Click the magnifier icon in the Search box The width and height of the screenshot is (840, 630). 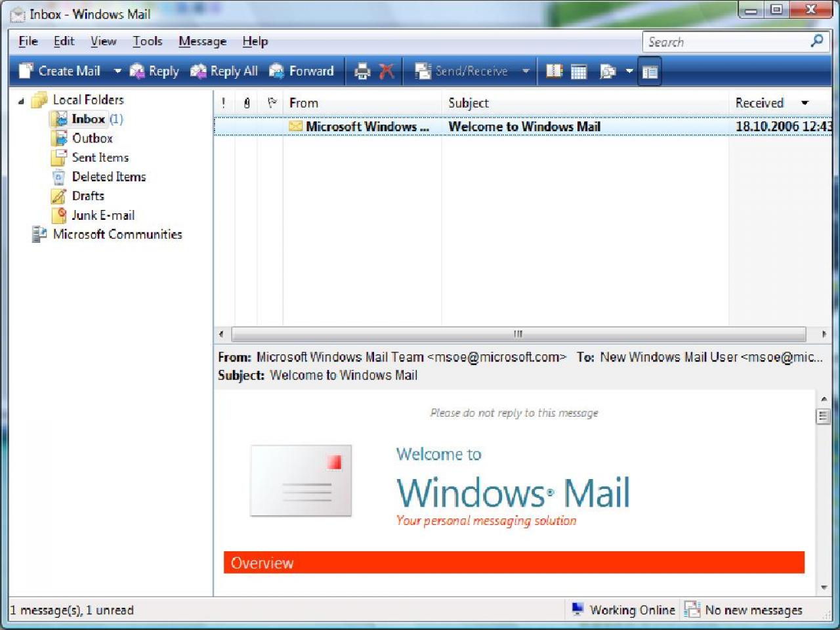817,41
